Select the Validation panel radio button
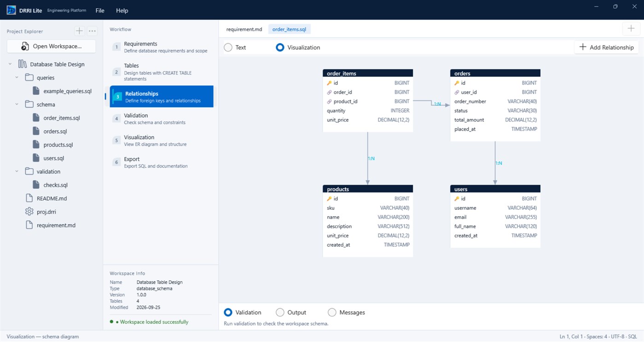 coord(228,313)
